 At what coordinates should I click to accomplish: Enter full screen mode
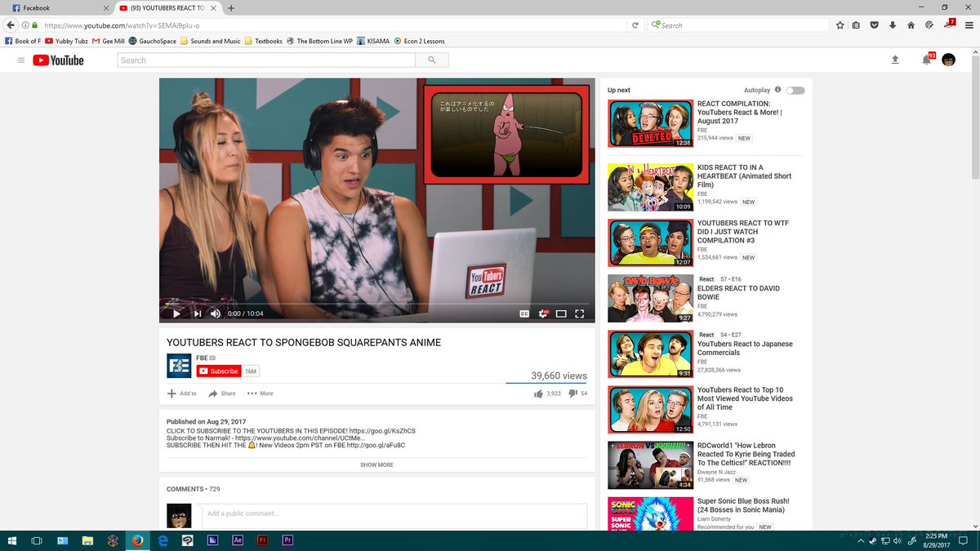pyautogui.click(x=580, y=313)
